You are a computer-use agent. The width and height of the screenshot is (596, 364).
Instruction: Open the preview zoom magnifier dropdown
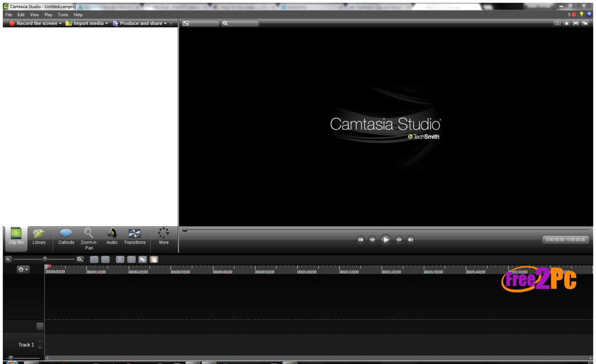[240, 23]
